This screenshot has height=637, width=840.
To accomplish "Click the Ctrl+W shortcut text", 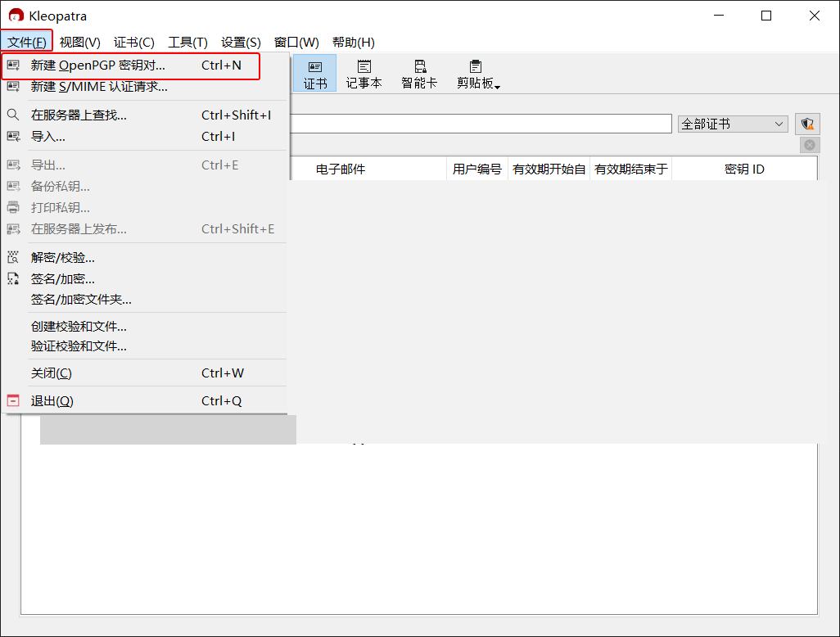I will (223, 373).
